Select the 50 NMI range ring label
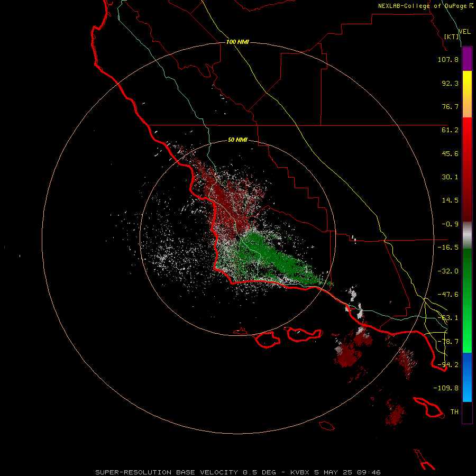The height and width of the screenshot is (476, 476). [237, 140]
